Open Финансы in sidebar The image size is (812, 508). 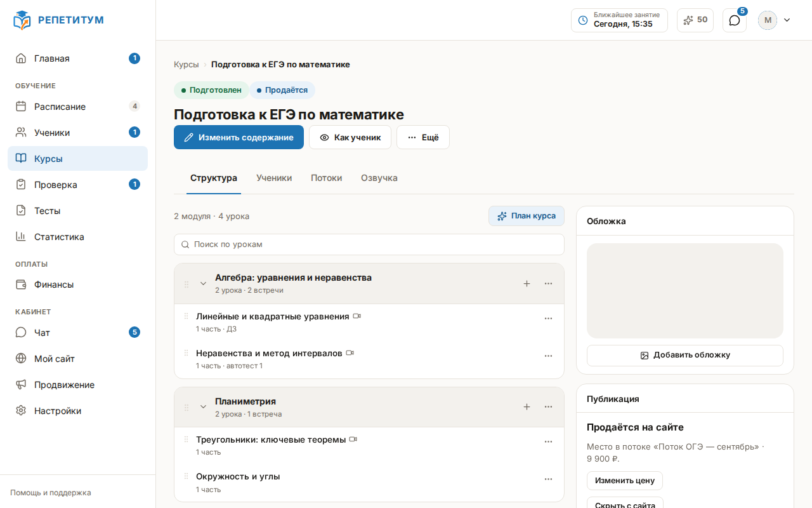[77, 284]
